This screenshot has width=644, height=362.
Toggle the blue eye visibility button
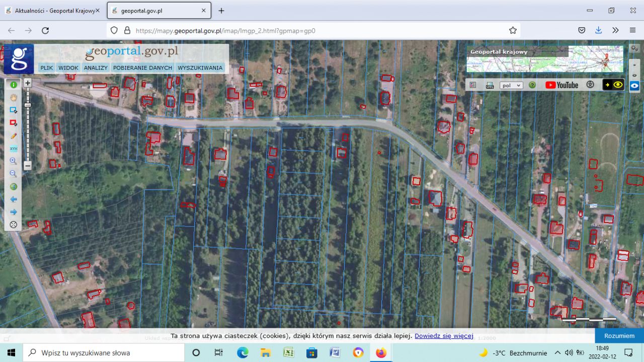[x=635, y=86]
